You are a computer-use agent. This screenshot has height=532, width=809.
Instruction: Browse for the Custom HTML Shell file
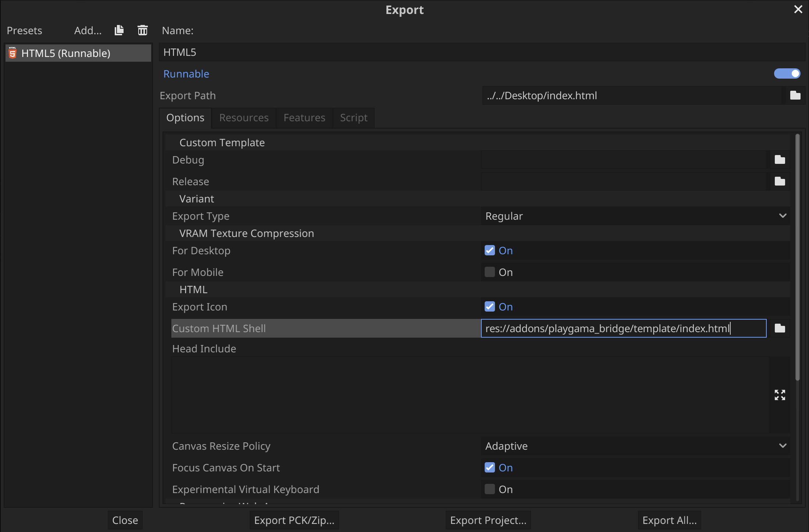pyautogui.click(x=780, y=328)
